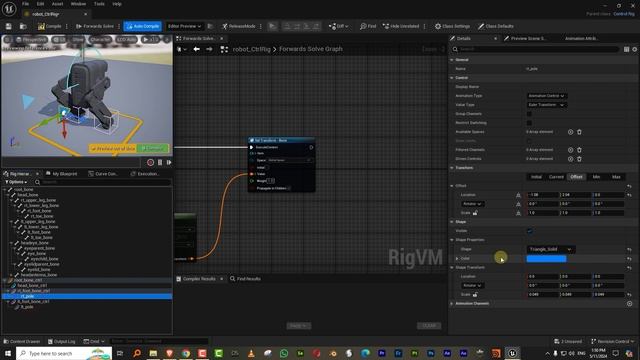Switch to My Blueprint tab

point(62,174)
